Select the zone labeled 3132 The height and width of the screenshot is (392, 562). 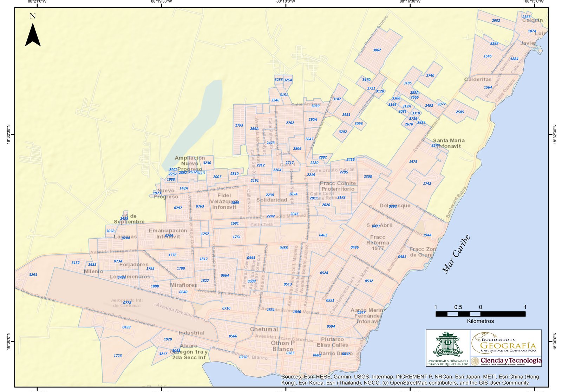click(76, 263)
